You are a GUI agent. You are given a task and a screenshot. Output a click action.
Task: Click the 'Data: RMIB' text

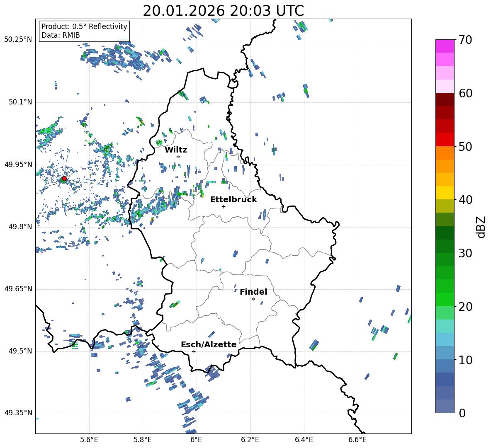(61, 35)
